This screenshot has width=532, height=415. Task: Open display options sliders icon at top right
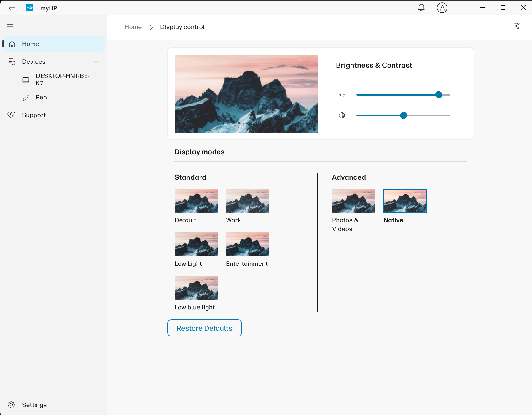pyautogui.click(x=517, y=26)
